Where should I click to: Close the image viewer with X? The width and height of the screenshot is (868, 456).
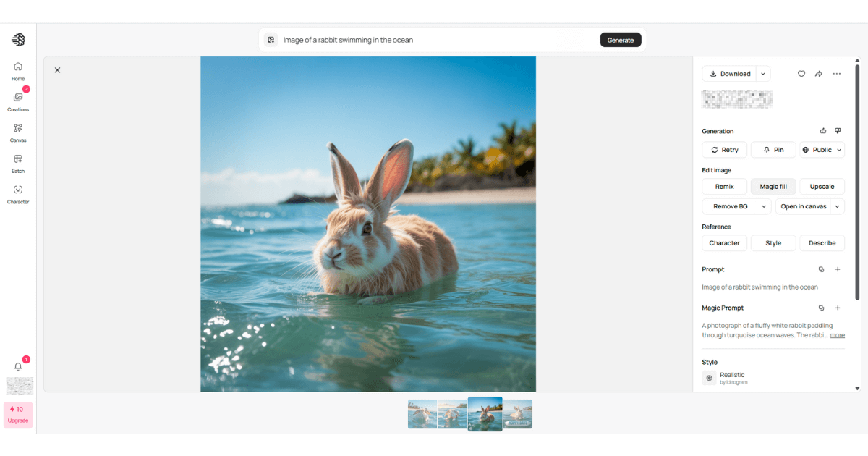point(58,70)
